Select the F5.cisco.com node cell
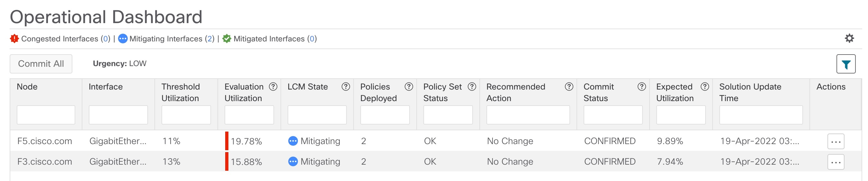Screen dimensions: 868x181 pyautogui.click(x=44, y=141)
